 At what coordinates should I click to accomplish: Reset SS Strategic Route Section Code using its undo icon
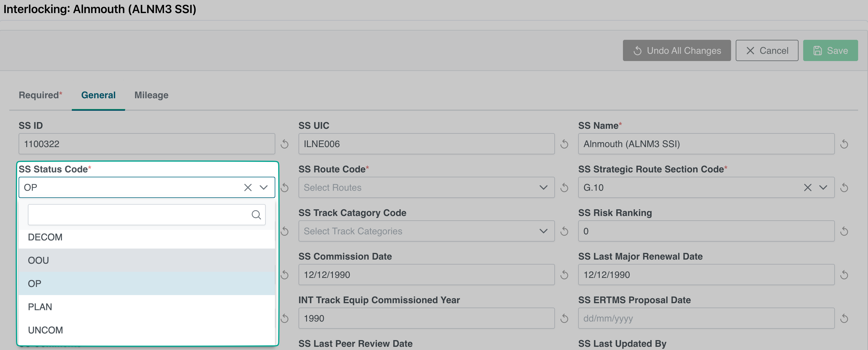[x=844, y=187]
